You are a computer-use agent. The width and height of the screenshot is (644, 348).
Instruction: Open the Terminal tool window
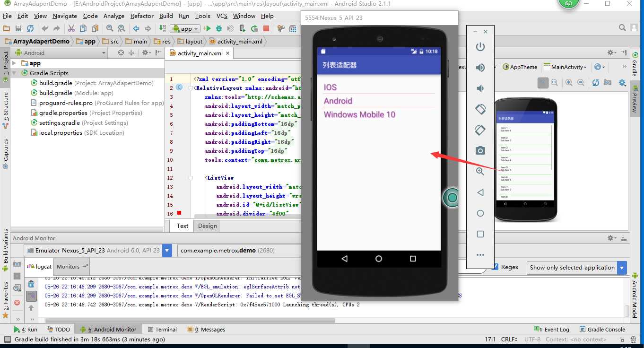[x=162, y=329]
